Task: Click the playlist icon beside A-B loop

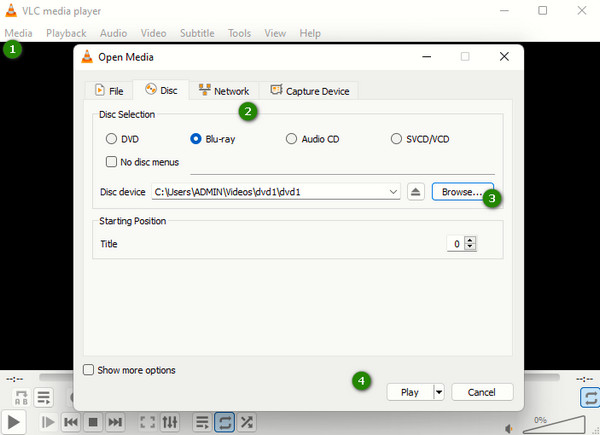Action: click(43, 398)
